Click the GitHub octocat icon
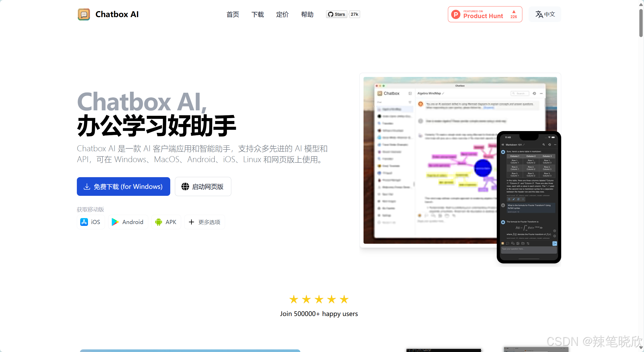Viewport: 644px width, 352px height. point(330,14)
